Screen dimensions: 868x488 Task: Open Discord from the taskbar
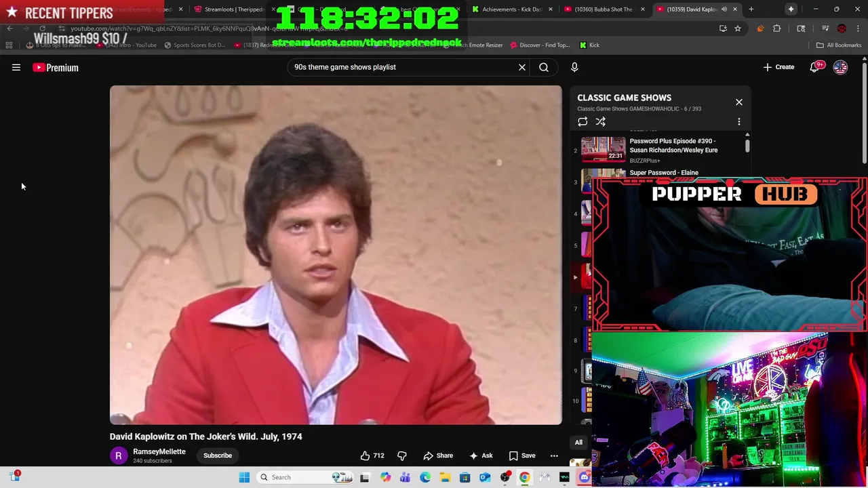coord(585,477)
